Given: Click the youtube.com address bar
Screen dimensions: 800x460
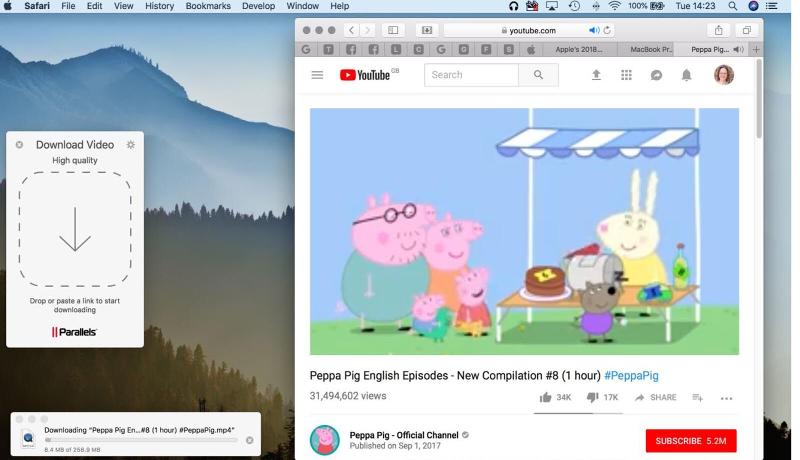Looking at the screenshot, I should [529, 31].
